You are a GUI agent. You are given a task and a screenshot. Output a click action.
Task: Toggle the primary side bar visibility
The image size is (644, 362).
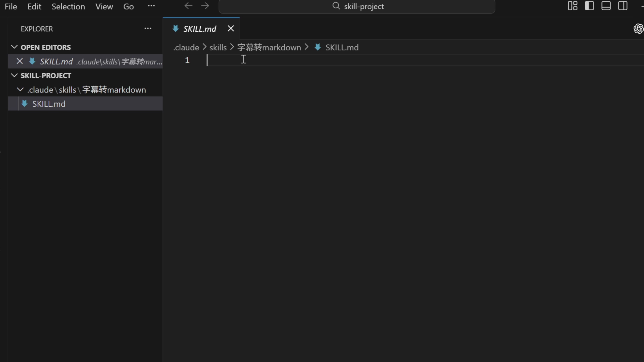589,6
